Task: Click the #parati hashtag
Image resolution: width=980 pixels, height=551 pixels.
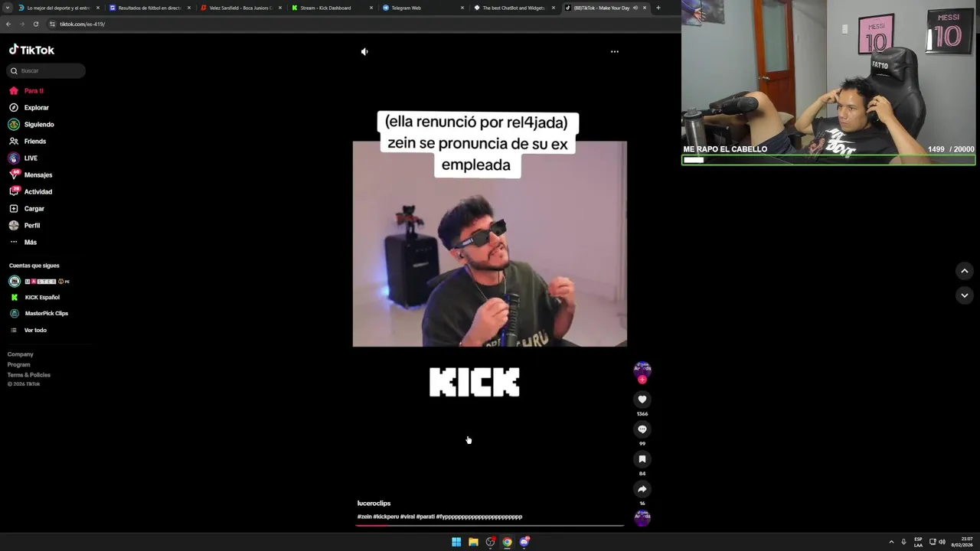Action: (x=426, y=517)
